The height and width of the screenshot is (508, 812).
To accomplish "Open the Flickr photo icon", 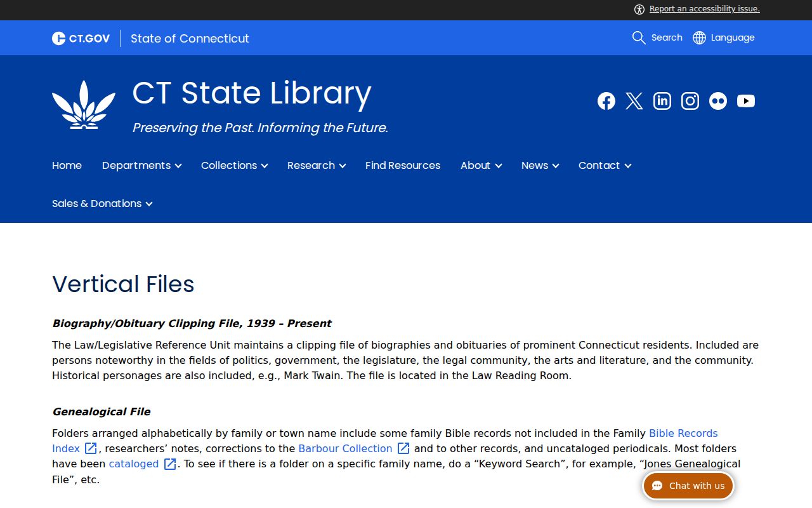I will tap(718, 101).
